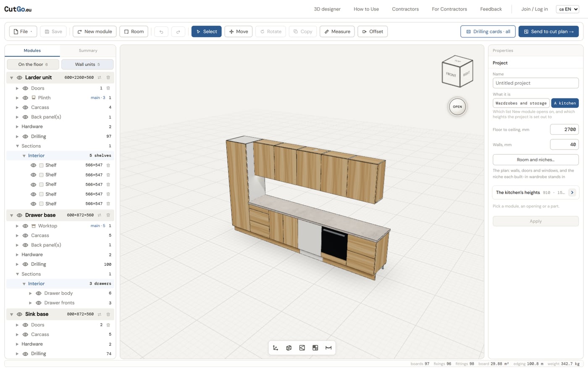
Task: Hide the Larder unit with its eye icon
Action: click(19, 77)
